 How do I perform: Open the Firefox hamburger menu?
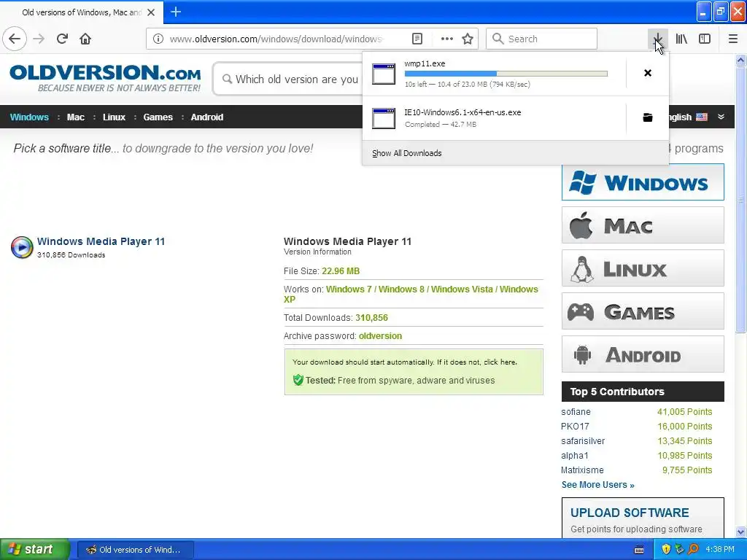click(733, 39)
